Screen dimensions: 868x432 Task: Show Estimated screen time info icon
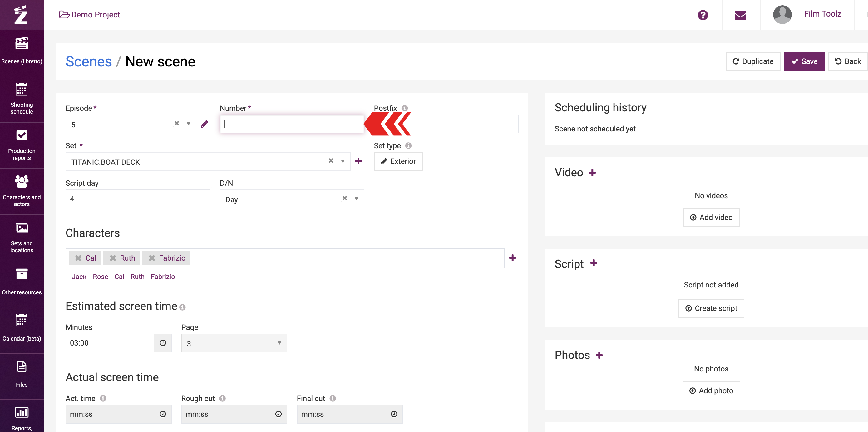point(182,307)
